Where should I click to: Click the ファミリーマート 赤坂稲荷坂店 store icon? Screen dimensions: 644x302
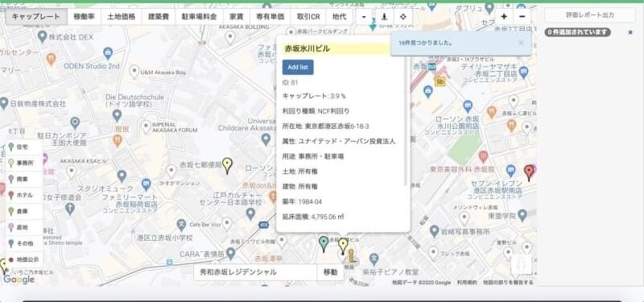[147, 184]
